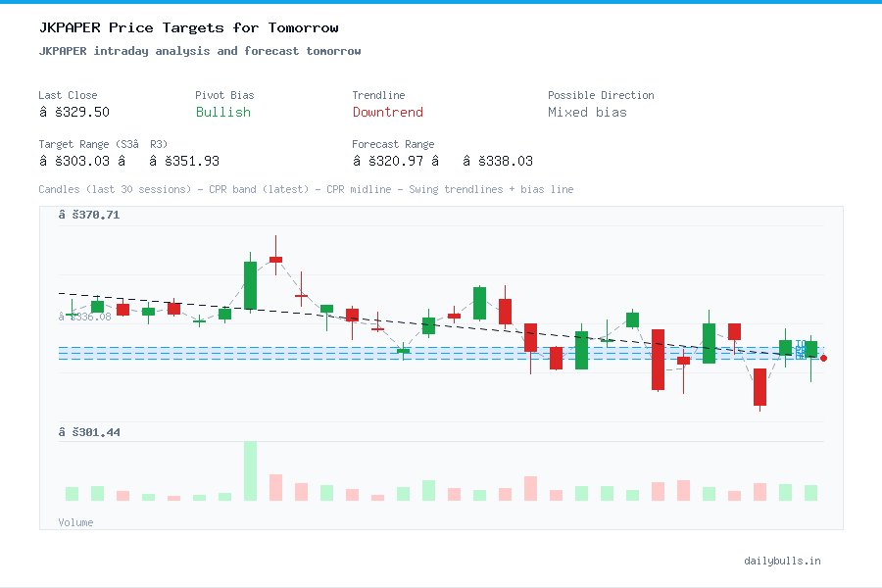Select the tallest green volume bar

point(250,470)
